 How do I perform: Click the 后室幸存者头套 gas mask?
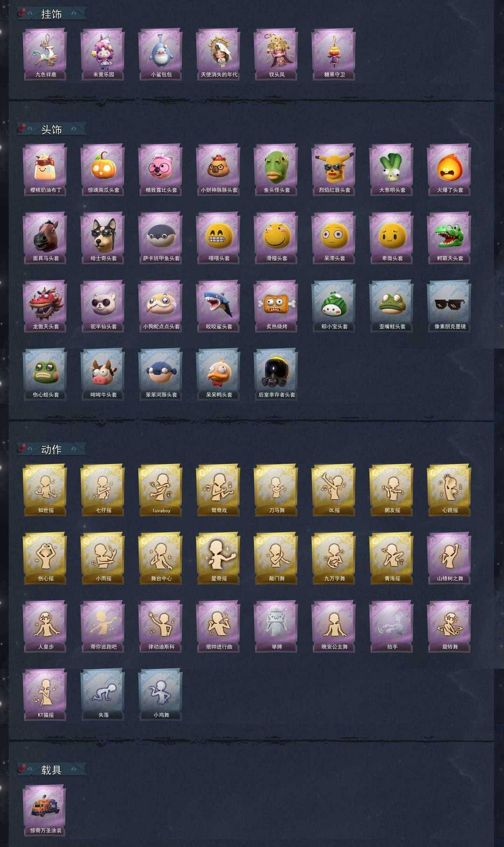pos(276,374)
